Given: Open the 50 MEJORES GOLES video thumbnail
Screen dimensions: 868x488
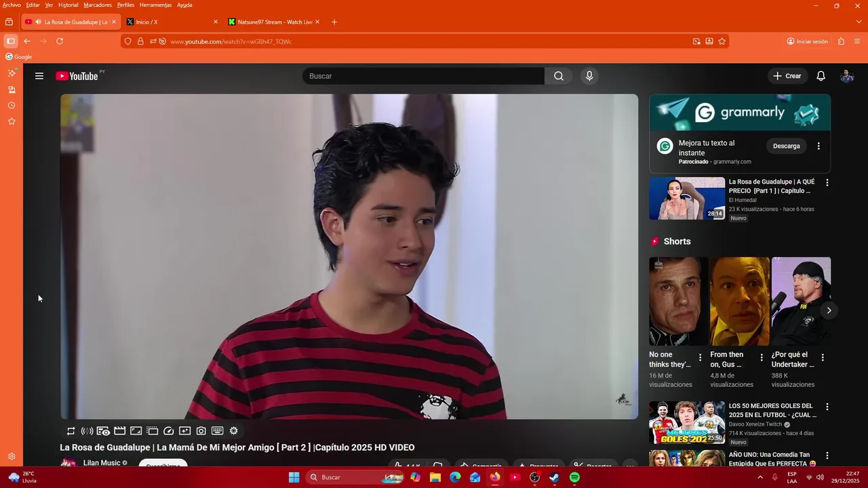Looking at the screenshot, I should (x=687, y=423).
